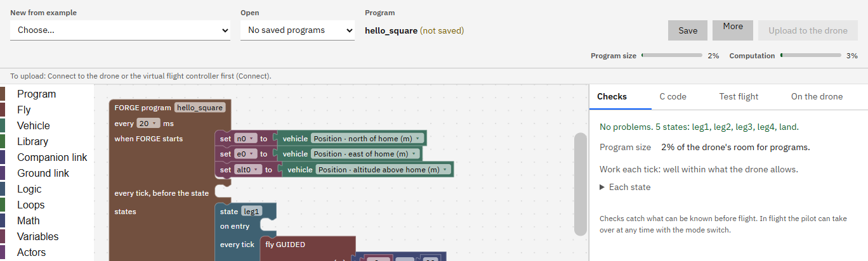868x261 pixels.
Task: Select the Math block category
Action: pos(47,220)
